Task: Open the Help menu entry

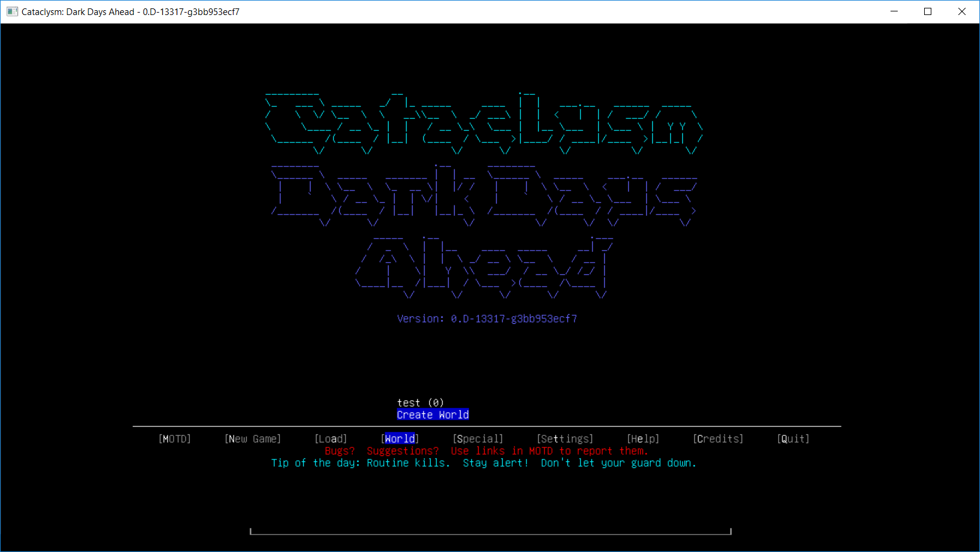Action: [643, 439]
